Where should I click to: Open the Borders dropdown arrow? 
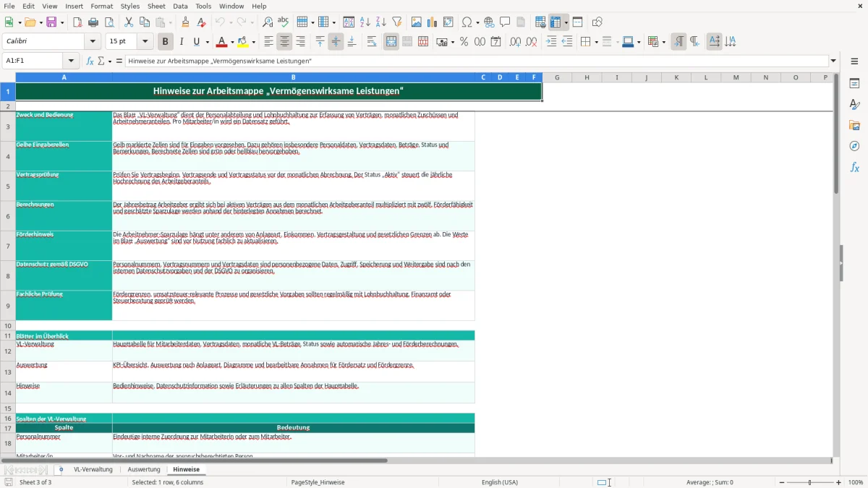tap(595, 42)
